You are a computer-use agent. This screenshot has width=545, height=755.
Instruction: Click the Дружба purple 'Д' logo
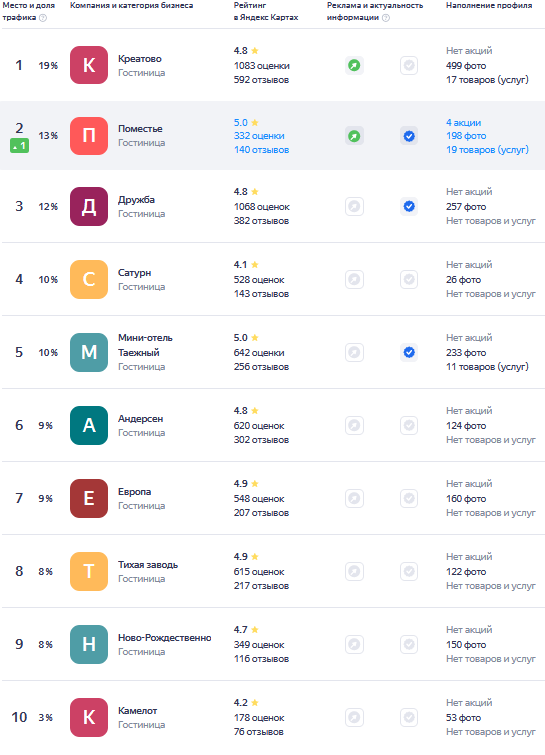click(89, 207)
